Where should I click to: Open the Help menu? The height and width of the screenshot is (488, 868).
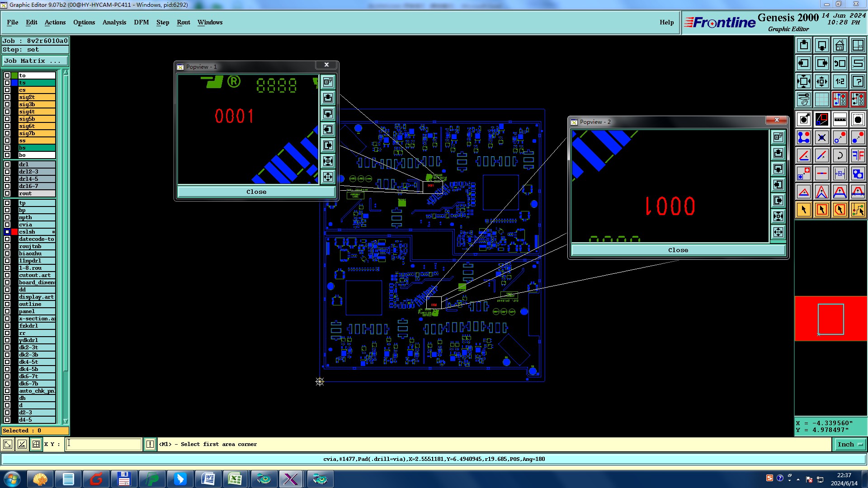pos(666,22)
